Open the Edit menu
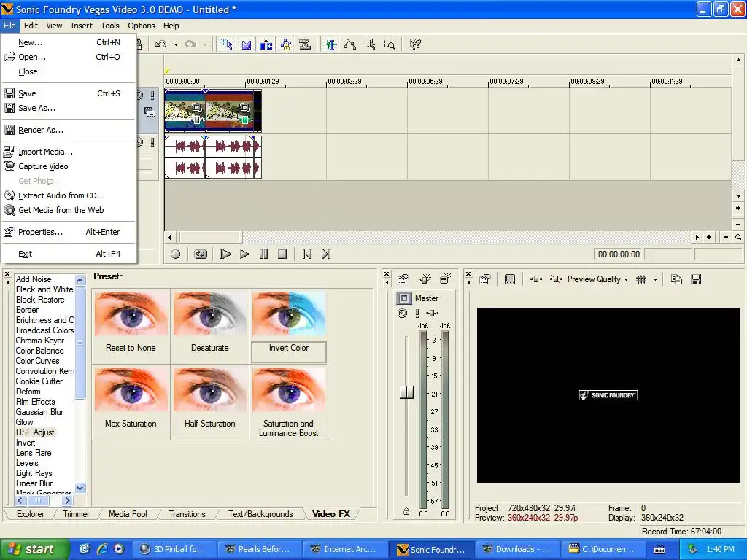Screen dimensions: 747x560 (x=31, y=26)
